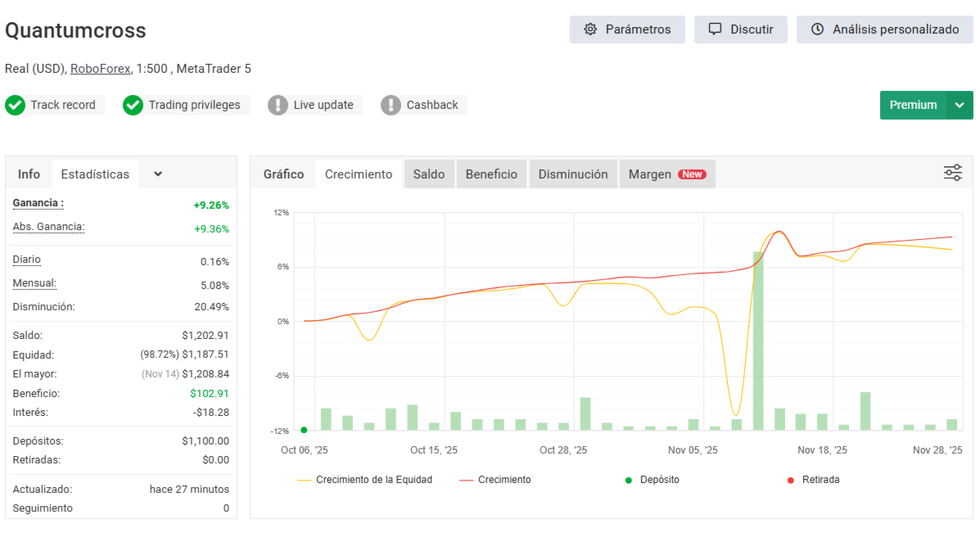Click the green Premium button
The width and height of the screenshot is (980, 533).
pyautogui.click(x=913, y=105)
